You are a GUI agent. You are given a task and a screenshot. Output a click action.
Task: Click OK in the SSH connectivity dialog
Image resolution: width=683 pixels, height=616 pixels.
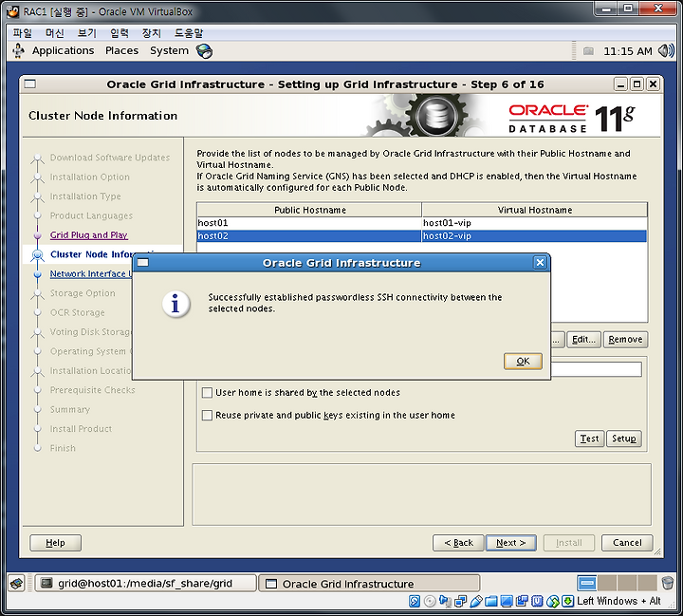coord(523,361)
